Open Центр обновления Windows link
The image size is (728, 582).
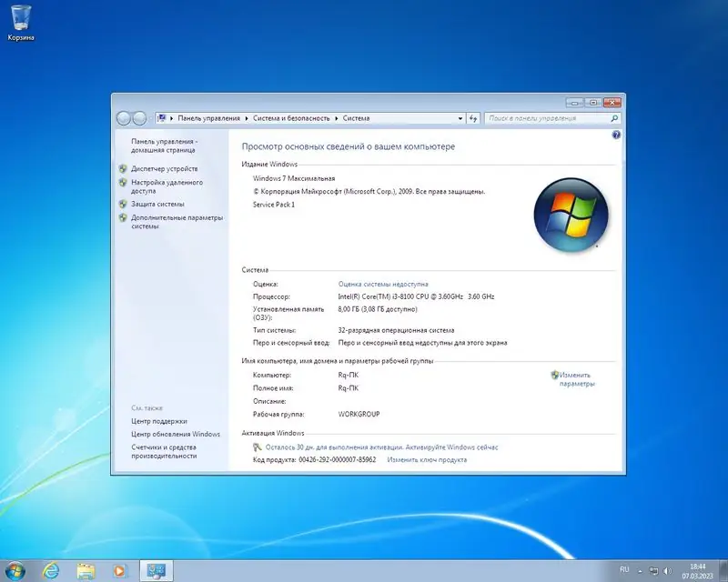pyautogui.click(x=176, y=435)
